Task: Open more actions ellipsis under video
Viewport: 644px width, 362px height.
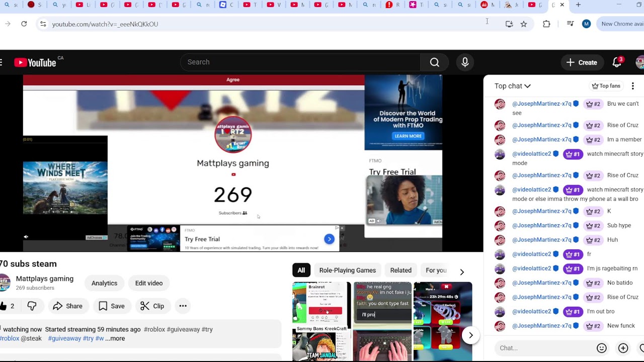Action: 183,306
